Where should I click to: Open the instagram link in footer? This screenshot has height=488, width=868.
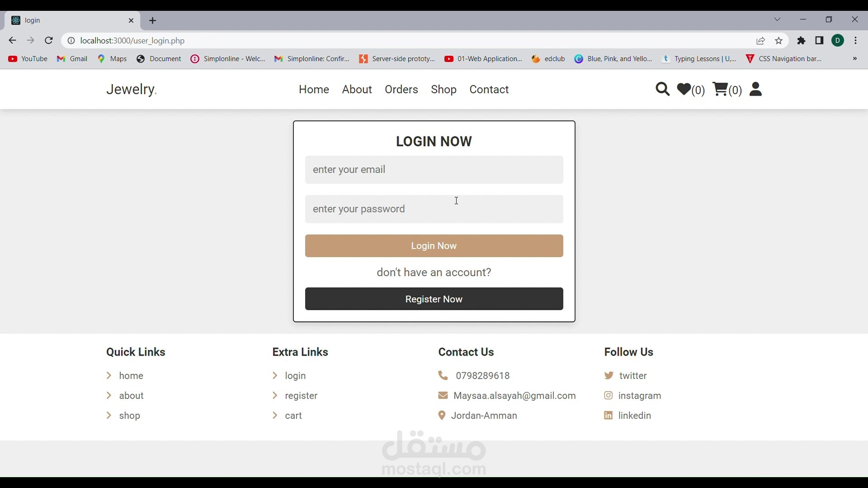coord(639,396)
